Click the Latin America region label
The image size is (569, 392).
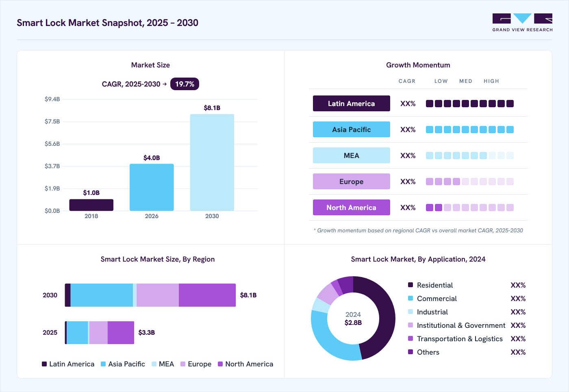(x=352, y=104)
